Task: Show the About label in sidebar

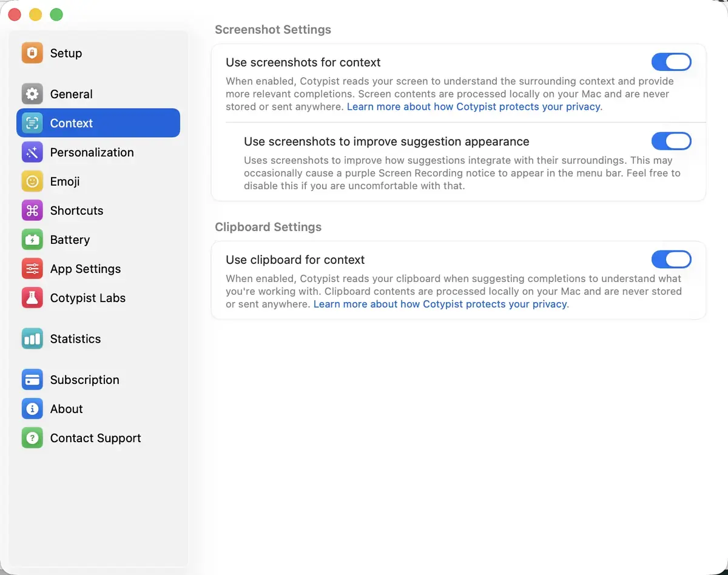Action: 67,409
